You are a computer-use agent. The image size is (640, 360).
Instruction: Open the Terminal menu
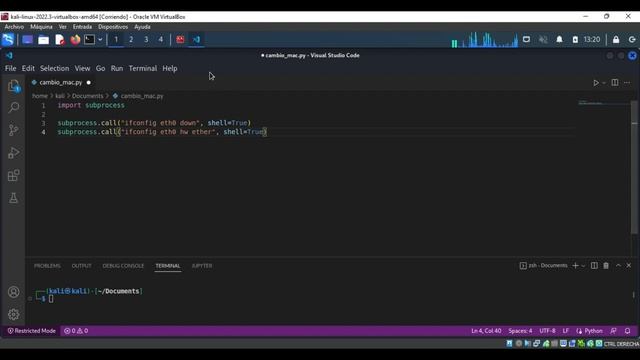point(143,68)
